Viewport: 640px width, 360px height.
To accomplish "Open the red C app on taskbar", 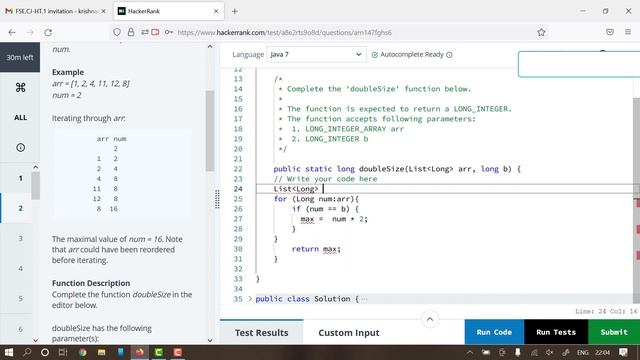I will coord(178,352).
